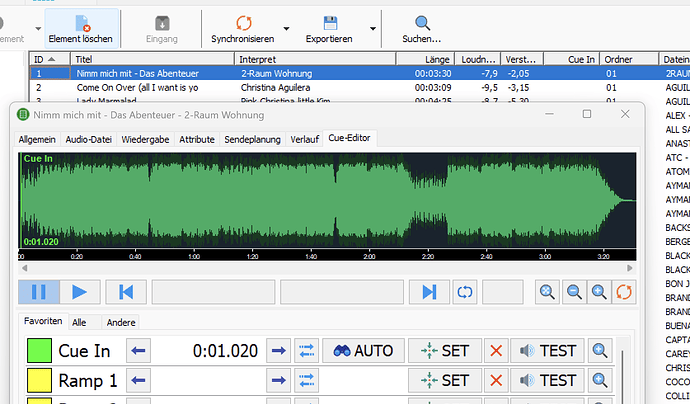Click the yellow Ramp 1 color swatch

coord(40,380)
